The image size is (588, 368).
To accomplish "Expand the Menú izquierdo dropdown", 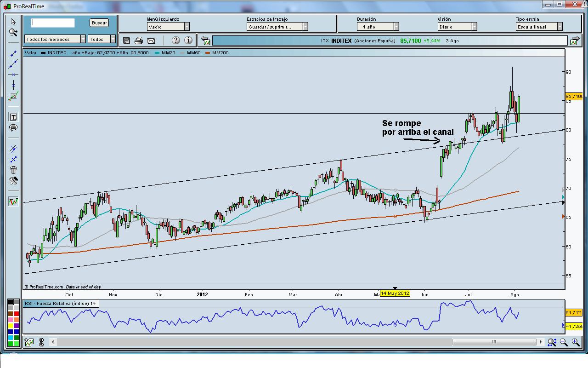I will coord(168,27).
